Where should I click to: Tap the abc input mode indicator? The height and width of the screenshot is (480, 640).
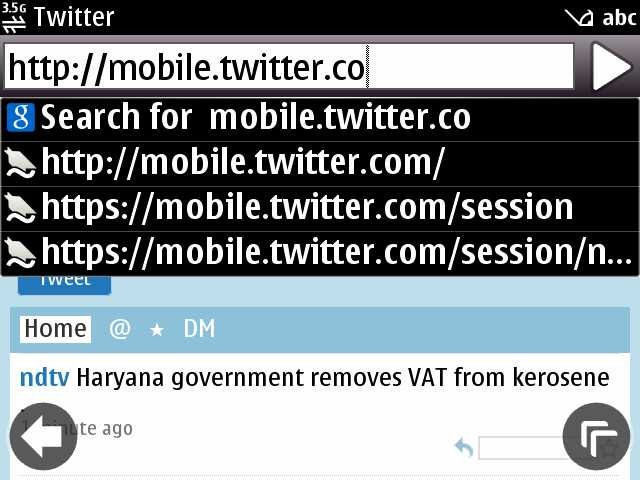(619, 18)
